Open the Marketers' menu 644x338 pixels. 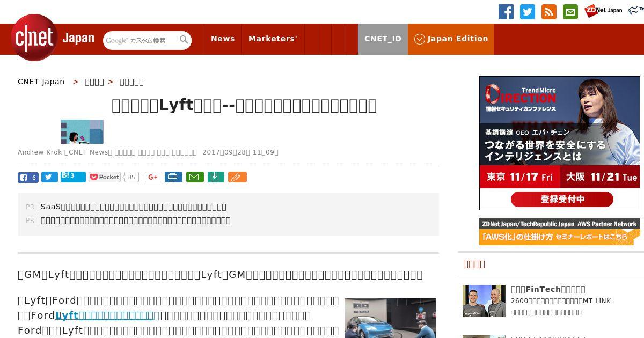(273, 39)
